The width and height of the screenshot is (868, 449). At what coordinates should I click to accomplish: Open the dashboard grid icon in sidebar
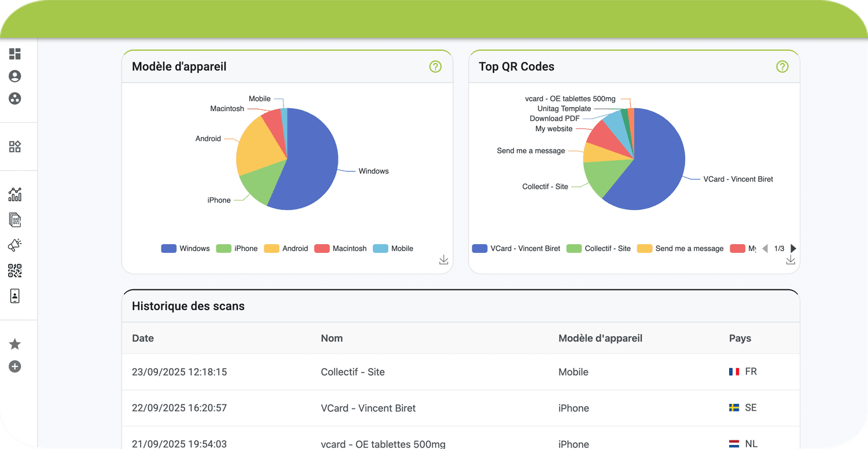coord(15,54)
